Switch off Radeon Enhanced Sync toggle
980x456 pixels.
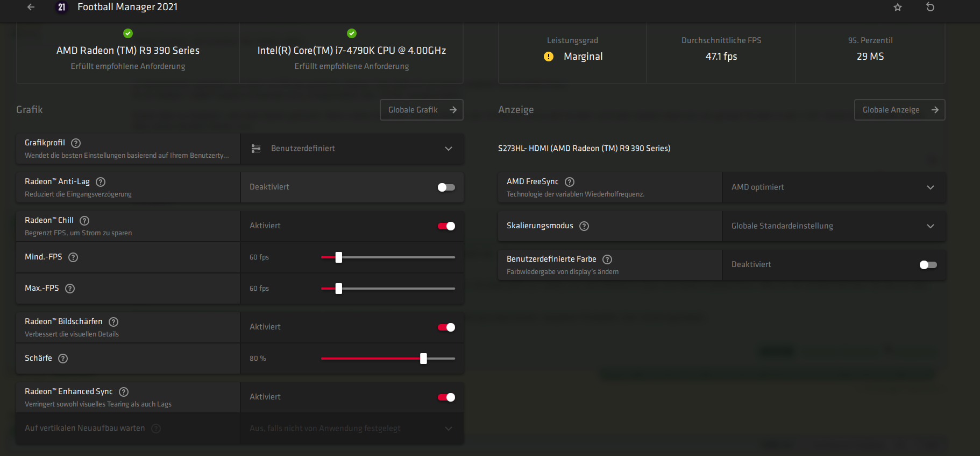click(446, 397)
